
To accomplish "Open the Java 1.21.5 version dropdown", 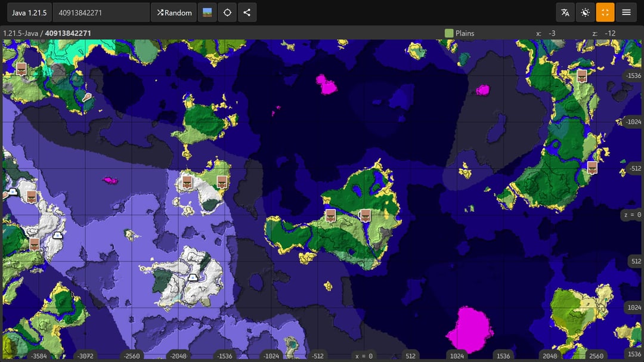I will (29, 13).
